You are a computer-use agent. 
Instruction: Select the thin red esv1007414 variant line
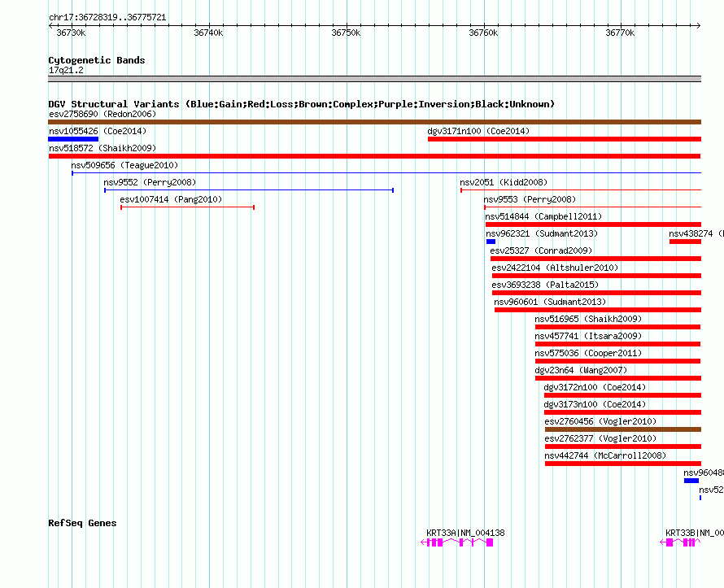click(187, 207)
